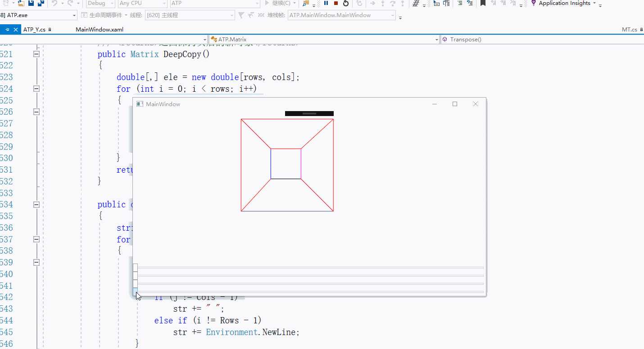644x349 pixels.
Task: Collapse the block on line 539
Action: (x=36, y=262)
